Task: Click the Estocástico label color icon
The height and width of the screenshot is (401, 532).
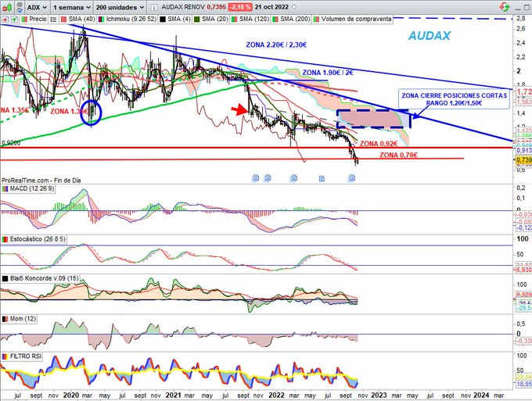Action: coord(5,240)
